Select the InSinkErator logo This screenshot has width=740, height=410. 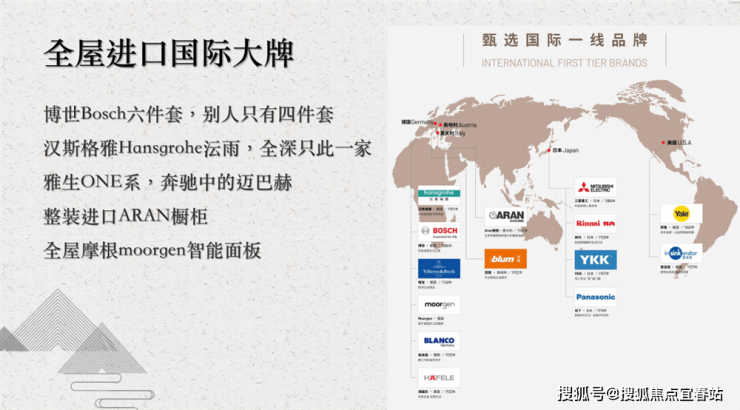click(x=681, y=253)
